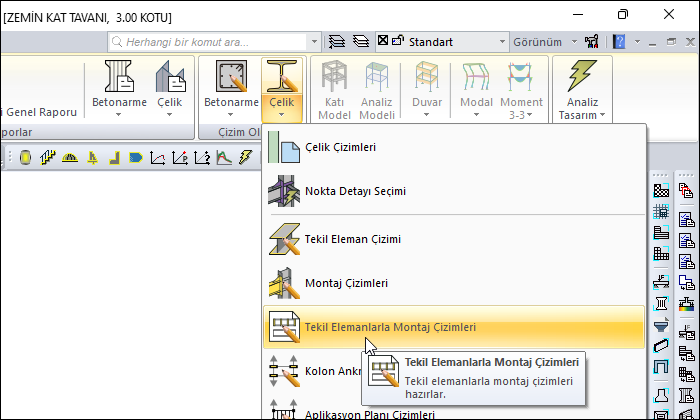The image size is (700, 420).
Task: Open the Çelik Çizimleri menu entry
Action: click(454, 147)
